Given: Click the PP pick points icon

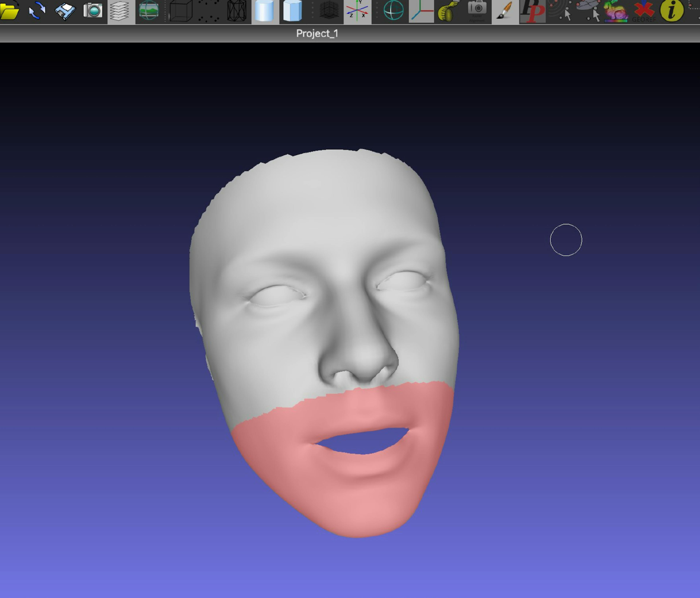Looking at the screenshot, I should pos(532,11).
